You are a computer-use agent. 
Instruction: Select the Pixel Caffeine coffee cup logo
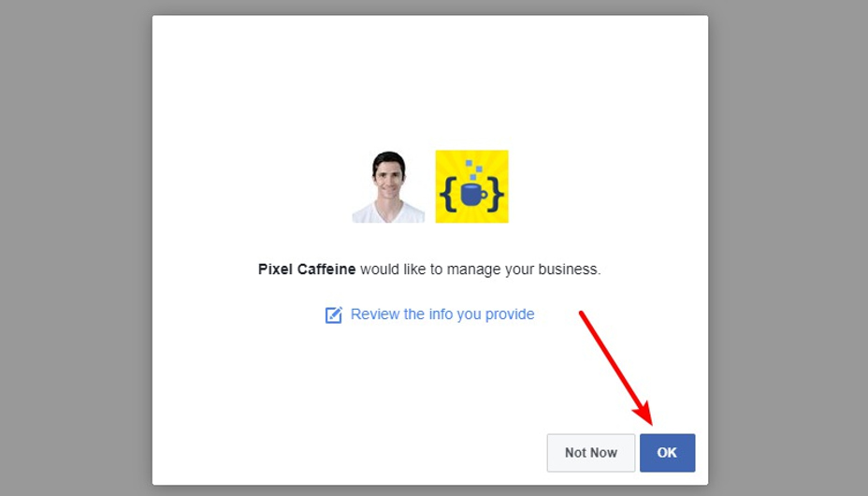tap(471, 186)
